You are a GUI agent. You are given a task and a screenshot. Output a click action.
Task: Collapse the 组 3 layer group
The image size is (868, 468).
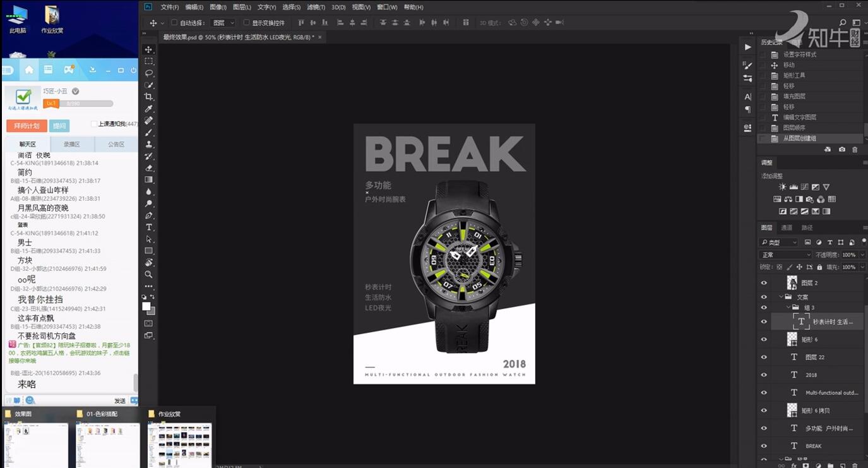788,308
